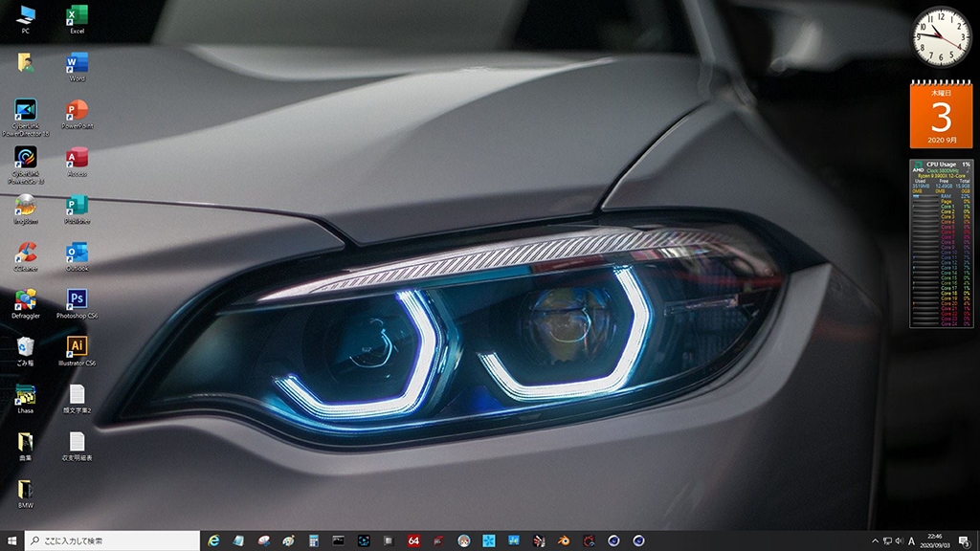Open the 曲集 folder icon
This screenshot has width=980, height=551.
[x=26, y=446]
